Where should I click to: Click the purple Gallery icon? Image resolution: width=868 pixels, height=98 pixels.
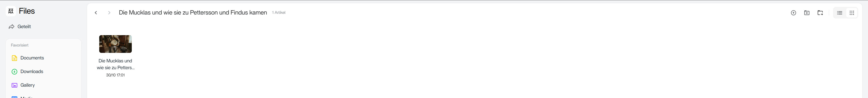[14, 85]
